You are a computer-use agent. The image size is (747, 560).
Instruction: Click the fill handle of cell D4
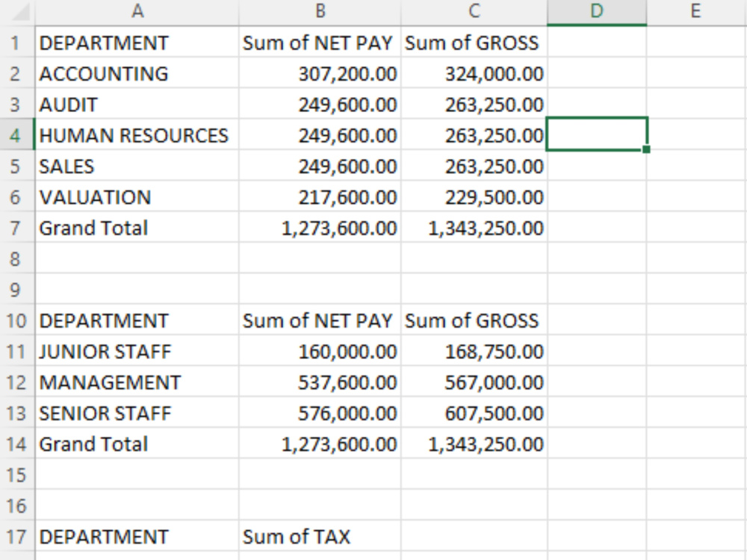click(x=646, y=149)
